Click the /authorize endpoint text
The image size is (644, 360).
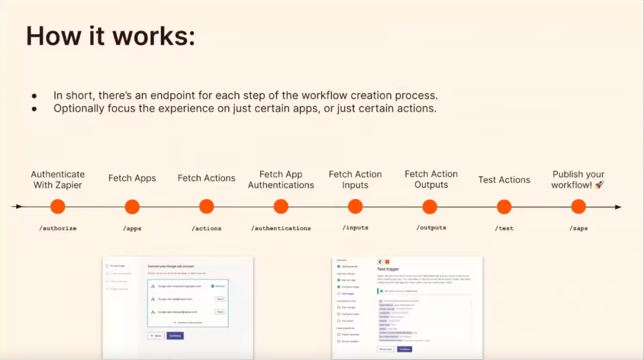[58, 228]
